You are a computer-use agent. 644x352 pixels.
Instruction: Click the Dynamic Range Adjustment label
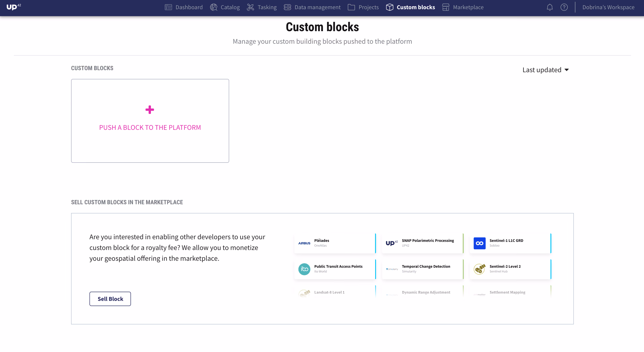tap(426, 292)
